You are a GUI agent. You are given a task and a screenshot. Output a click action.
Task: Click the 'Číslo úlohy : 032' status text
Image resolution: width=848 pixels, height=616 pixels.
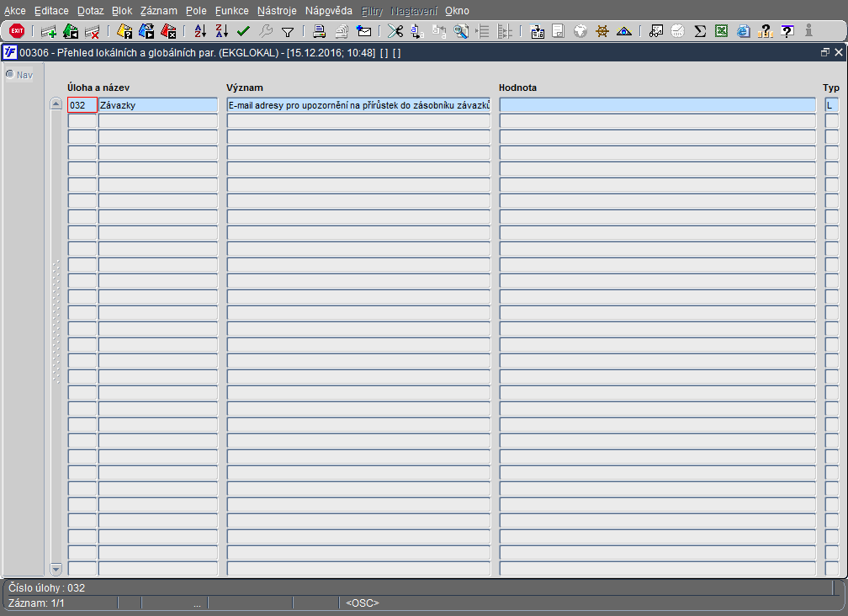point(46,588)
